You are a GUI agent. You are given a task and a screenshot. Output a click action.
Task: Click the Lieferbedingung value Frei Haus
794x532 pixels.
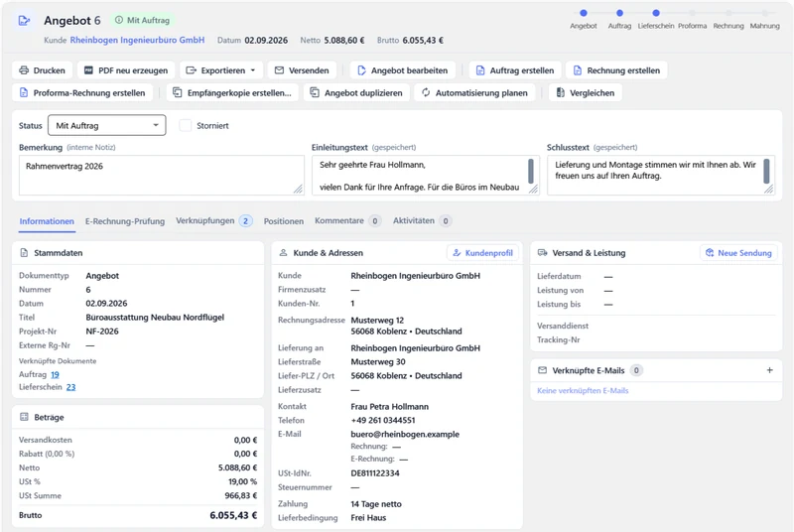tap(368, 518)
